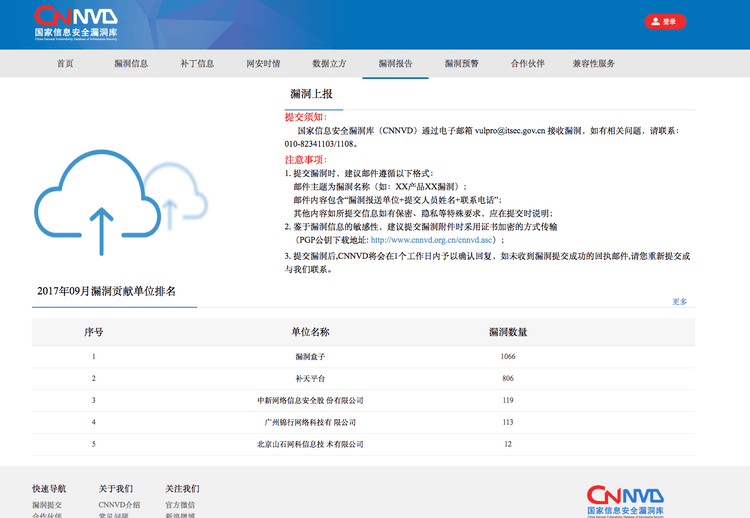This screenshot has width=750, height=518.
Task: Click the large cloud upload icon
Action: click(98, 202)
